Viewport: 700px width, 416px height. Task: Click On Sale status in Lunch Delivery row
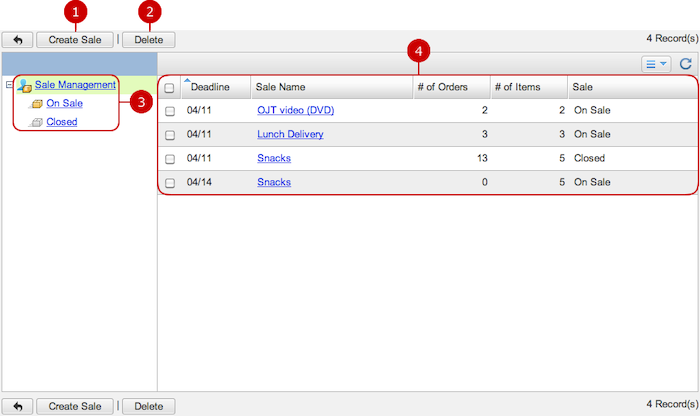click(592, 134)
